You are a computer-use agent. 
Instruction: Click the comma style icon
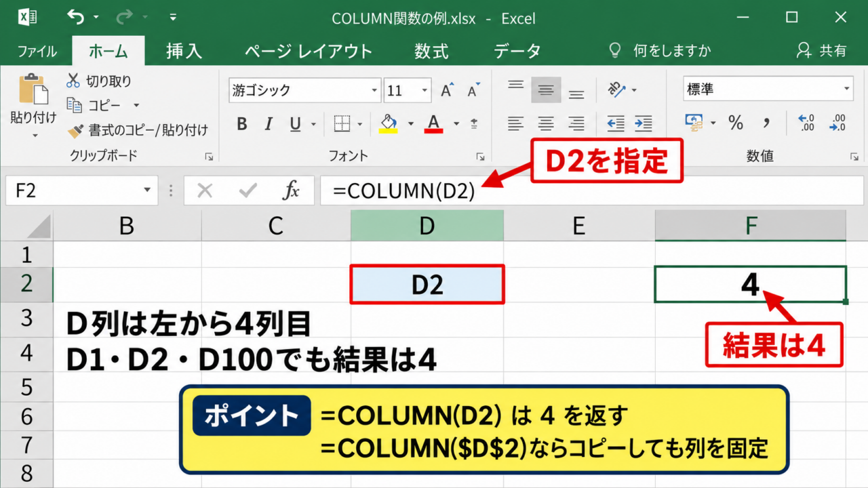click(767, 123)
